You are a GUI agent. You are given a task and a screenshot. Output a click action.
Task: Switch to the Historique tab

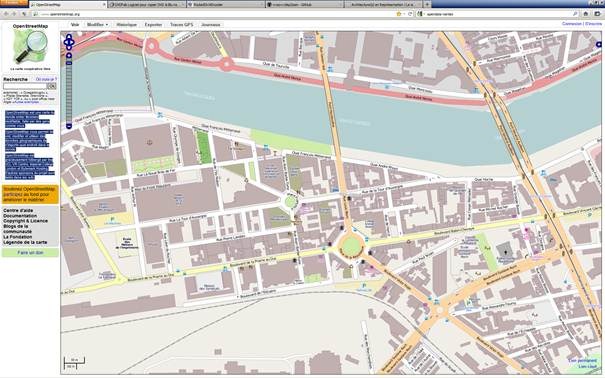127,25
